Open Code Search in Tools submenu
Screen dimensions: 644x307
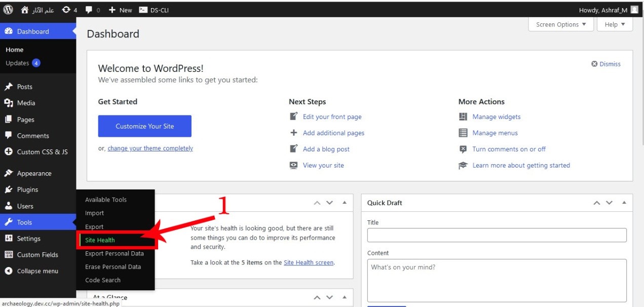(x=103, y=280)
